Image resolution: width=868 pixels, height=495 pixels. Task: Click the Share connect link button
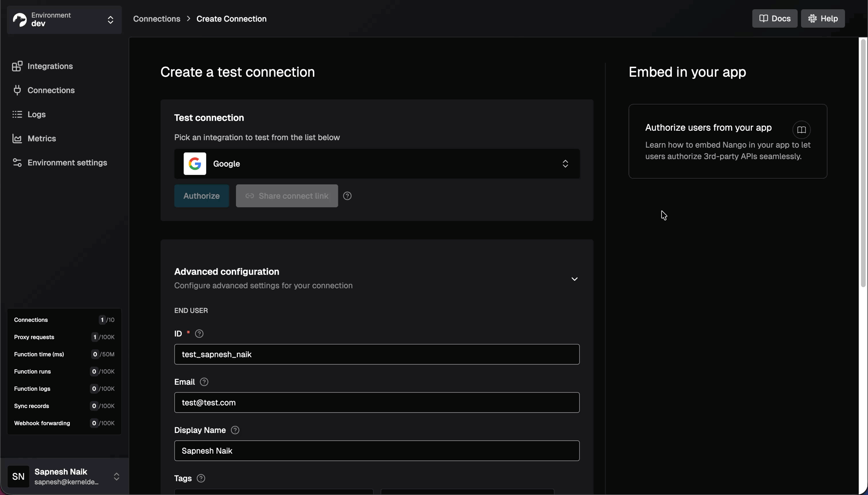click(286, 196)
